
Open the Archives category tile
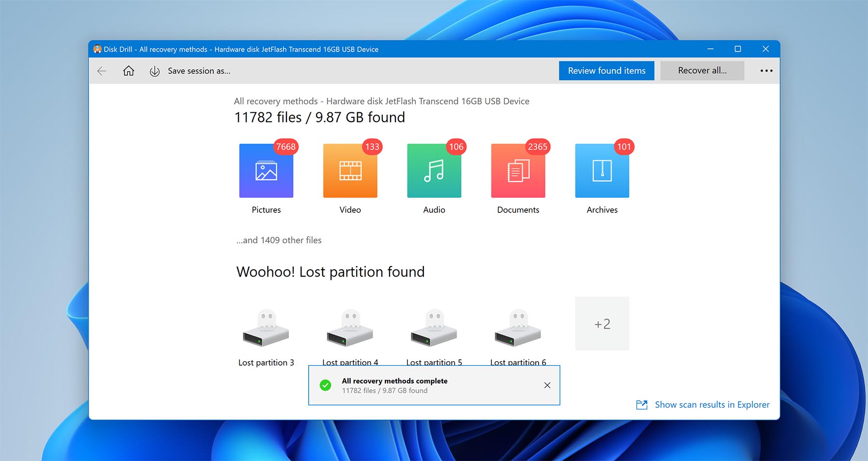point(602,171)
